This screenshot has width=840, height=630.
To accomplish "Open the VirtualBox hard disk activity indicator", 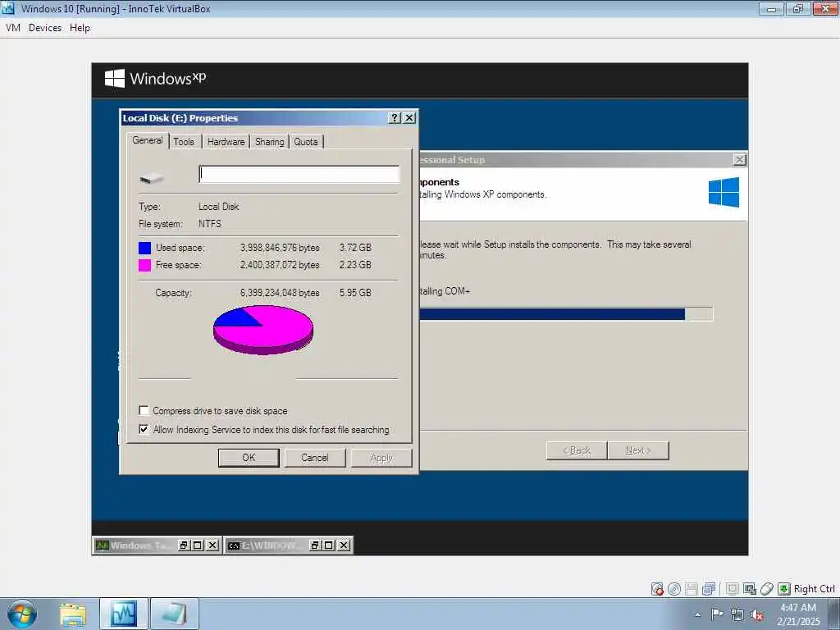I will pyautogui.click(x=657, y=589).
